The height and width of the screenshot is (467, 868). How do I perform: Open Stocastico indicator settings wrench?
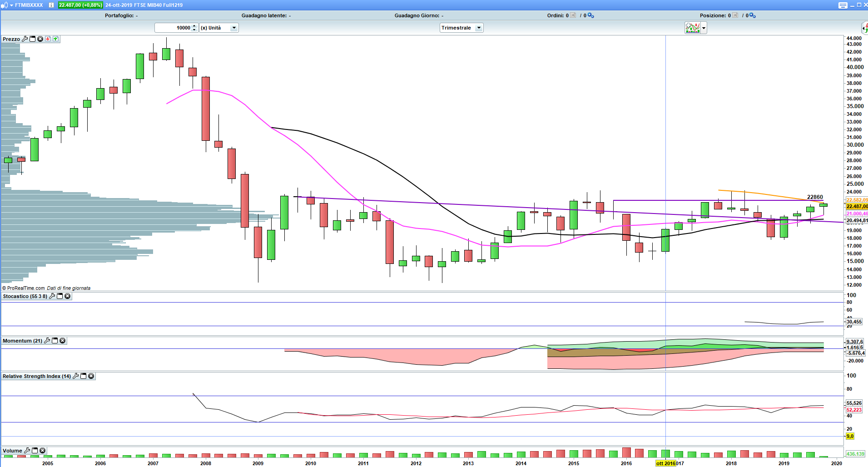(52, 296)
